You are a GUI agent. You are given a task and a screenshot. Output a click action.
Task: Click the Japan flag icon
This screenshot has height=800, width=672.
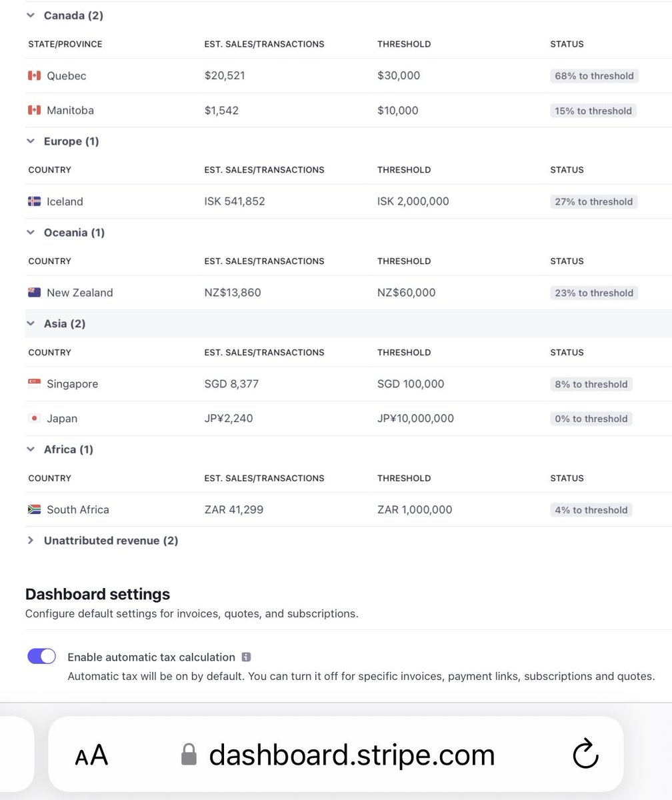pyautogui.click(x=34, y=419)
